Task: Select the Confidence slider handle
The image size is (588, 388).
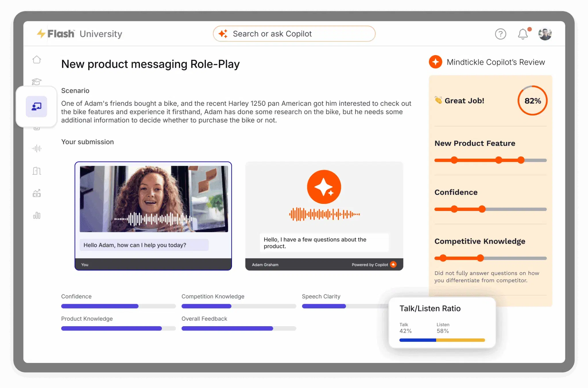Action: pyautogui.click(x=482, y=209)
